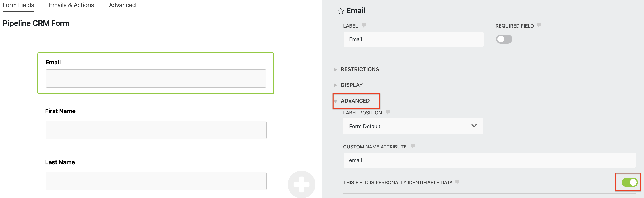Click help icon beside personally identifiable data
Image resolution: width=644 pixels, height=198 pixels.
[x=458, y=182]
